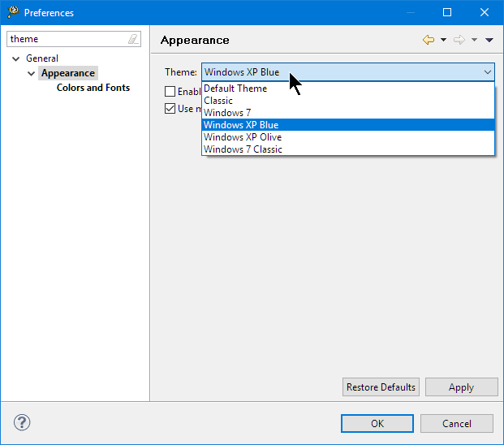
Task: Pick Windows 7 Classic theme option
Action: tap(348, 149)
